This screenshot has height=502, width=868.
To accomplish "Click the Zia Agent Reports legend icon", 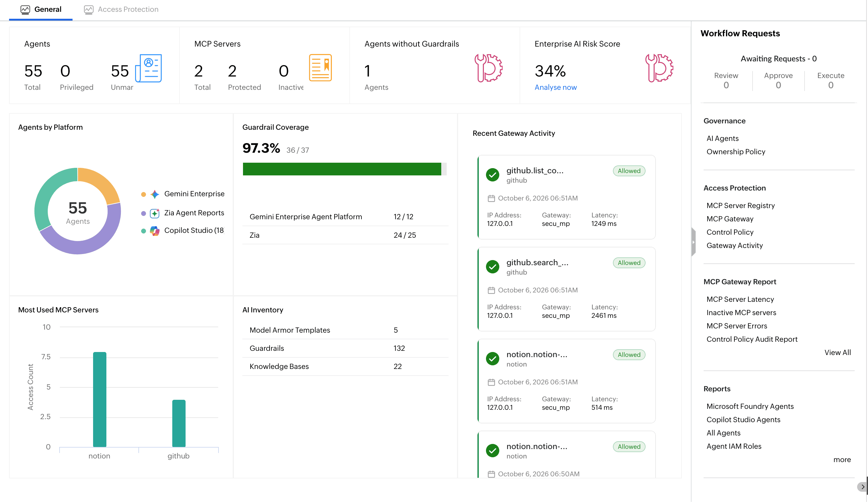I will [x=155, y=213].
